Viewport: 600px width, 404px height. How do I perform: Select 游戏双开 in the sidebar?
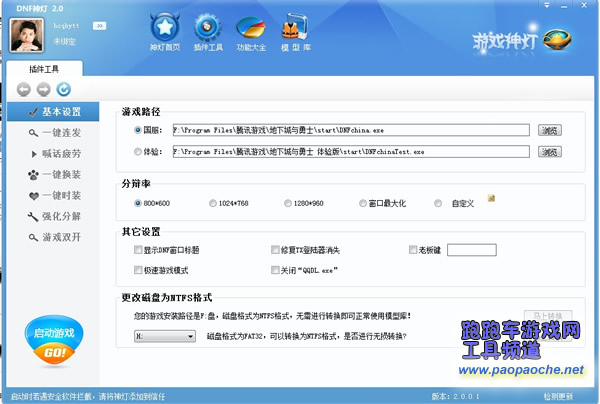(53, 237)
